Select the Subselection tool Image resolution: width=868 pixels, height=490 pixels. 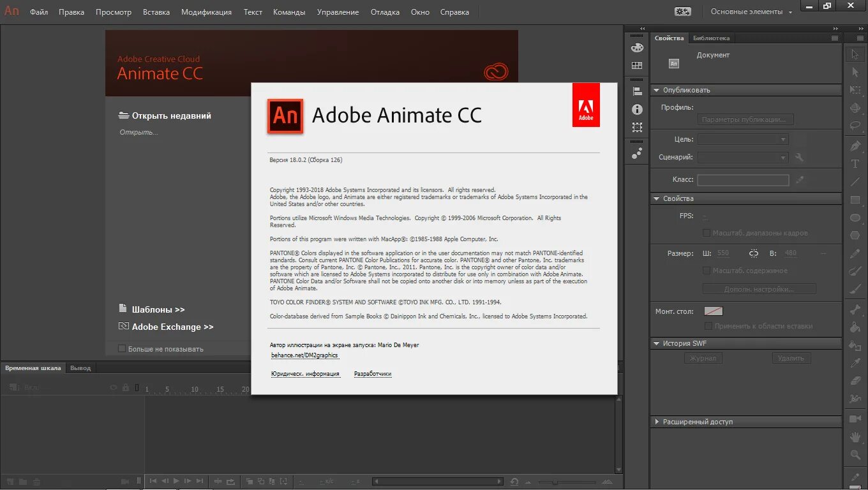pyautogui.click(x=855, y=73)
